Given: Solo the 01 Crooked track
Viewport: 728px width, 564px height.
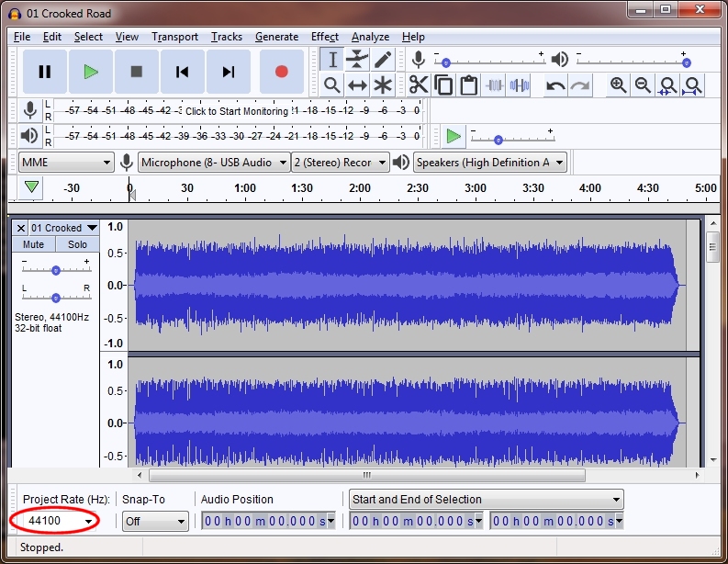Looking at the screenshot, I should (x=77, y=244).
